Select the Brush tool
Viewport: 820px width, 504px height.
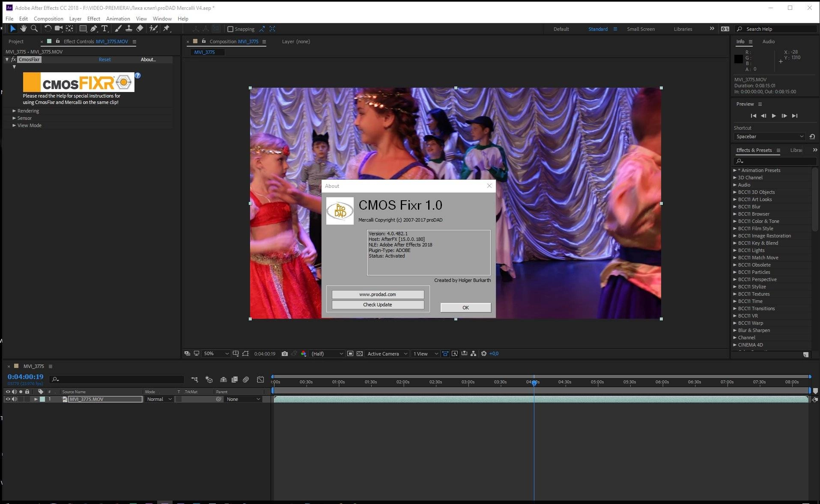pyautogui.click(x=118, y=29)
